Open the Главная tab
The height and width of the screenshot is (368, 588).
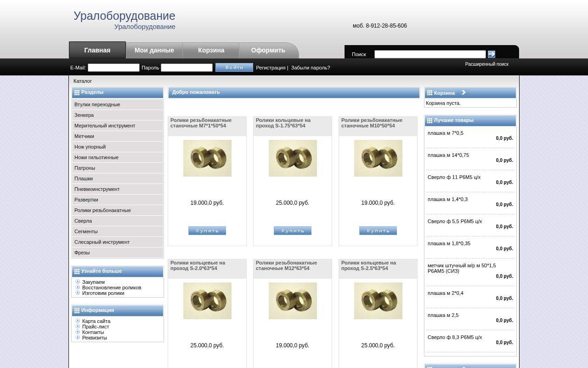point(97,50)
